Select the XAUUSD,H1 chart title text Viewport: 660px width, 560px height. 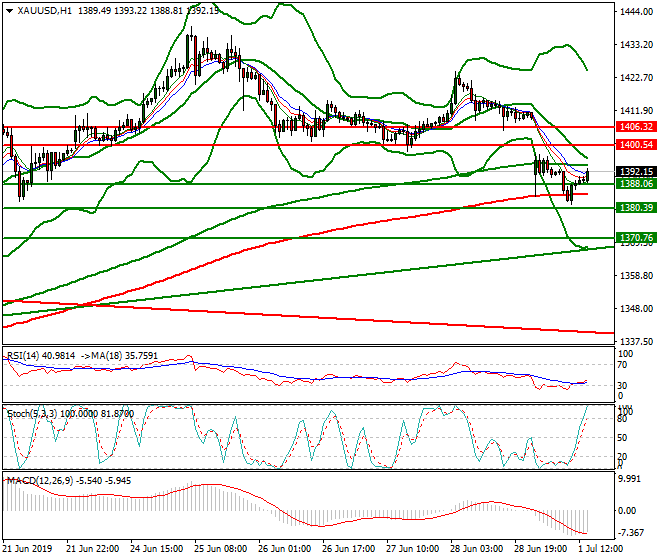[x=45, y=11]
